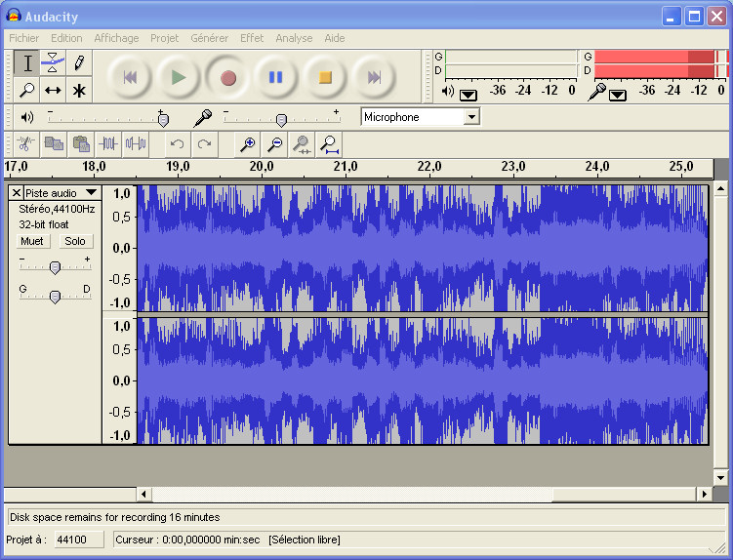Screen dimensions: 733x560
Task: Click the Undo arrow icon
Action: pos(177,144)
